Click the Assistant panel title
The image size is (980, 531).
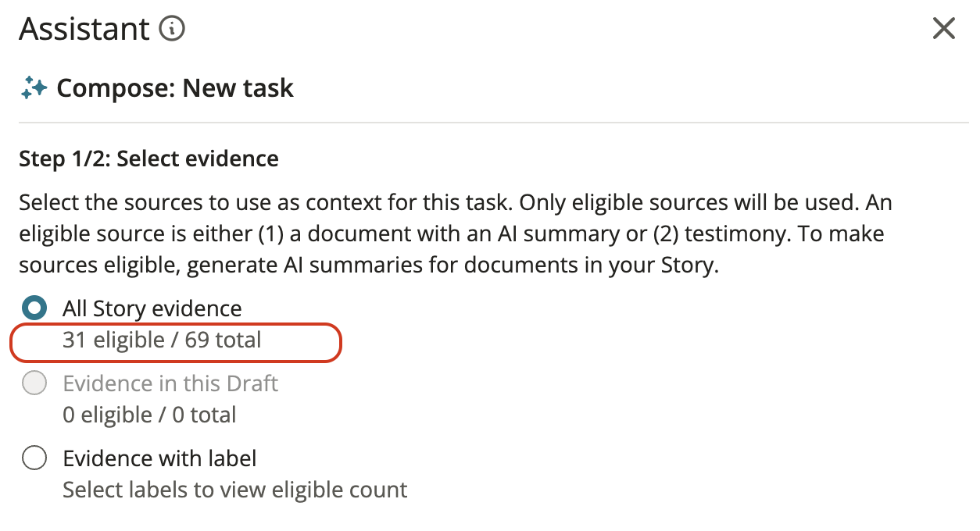click(x=84, y=30)
